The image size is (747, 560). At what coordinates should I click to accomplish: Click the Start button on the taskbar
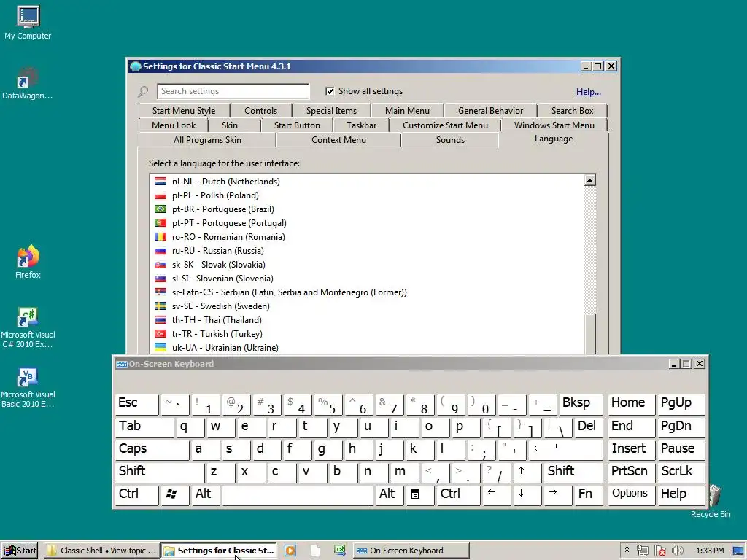[x=20, y=551]
